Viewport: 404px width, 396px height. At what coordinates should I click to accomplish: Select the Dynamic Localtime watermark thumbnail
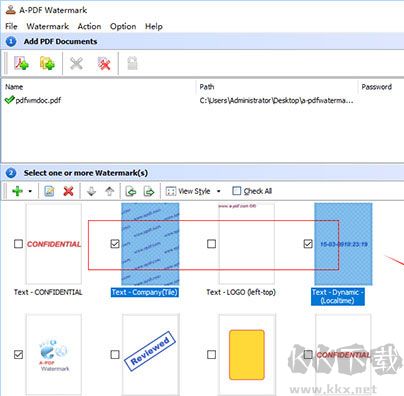343,244
